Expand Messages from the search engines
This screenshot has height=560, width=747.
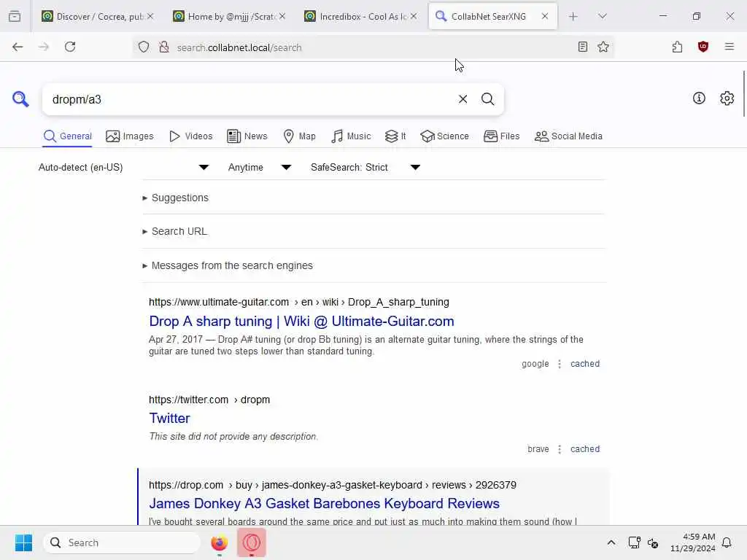pos(228,265)
